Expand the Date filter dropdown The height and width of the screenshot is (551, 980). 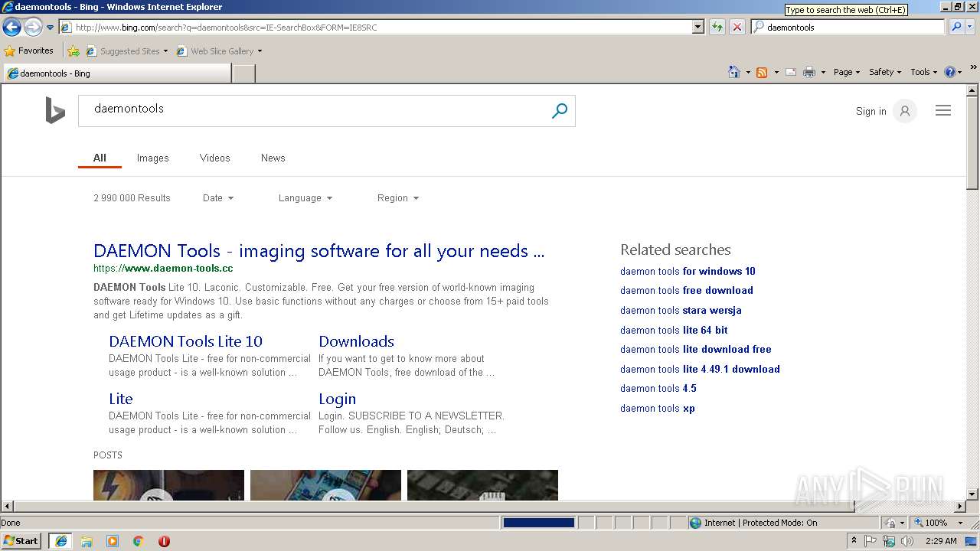218,197
